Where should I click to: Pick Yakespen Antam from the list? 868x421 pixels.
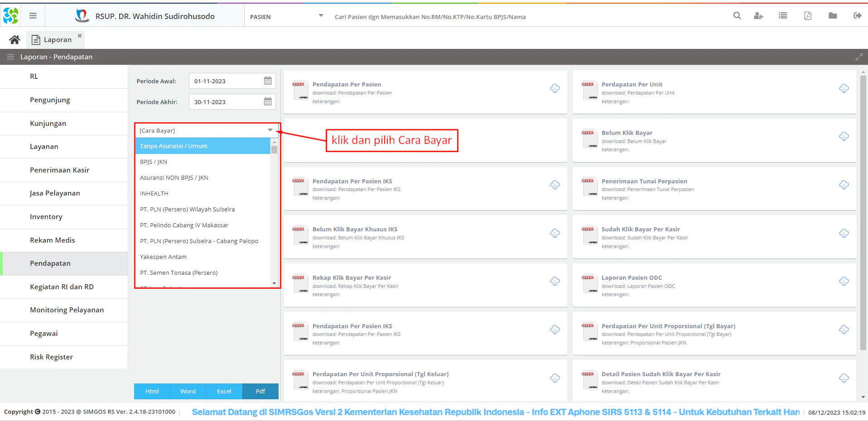click(x=203, y=257)
